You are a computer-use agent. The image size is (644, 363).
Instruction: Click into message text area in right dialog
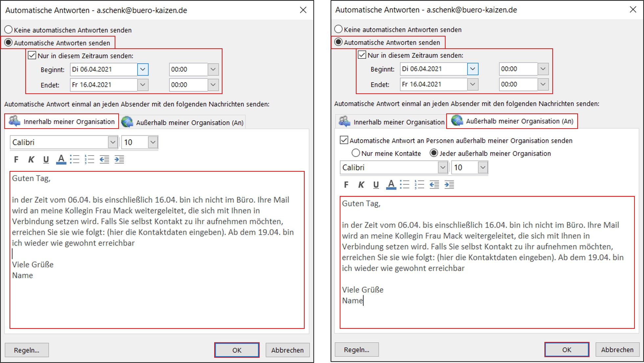coord(487,262)
